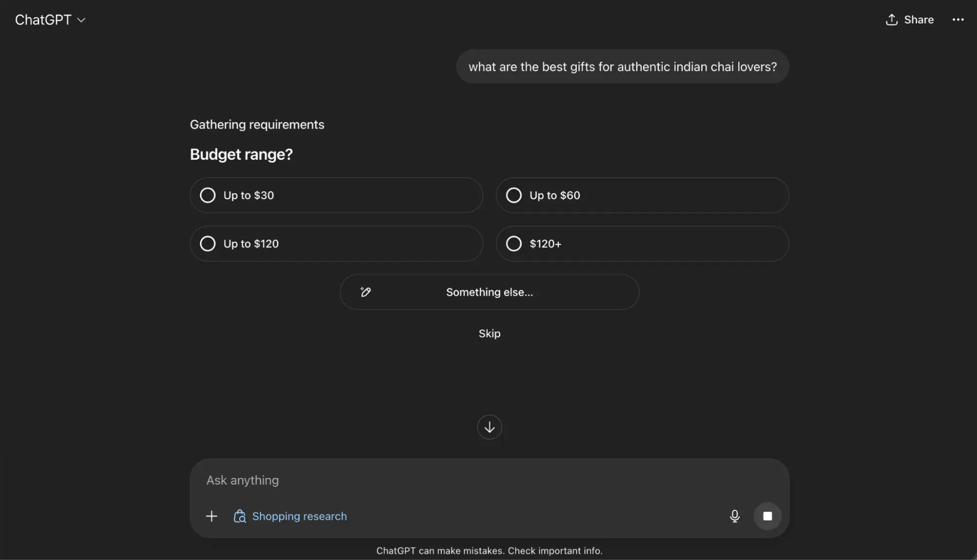Image resolution: width=977 pixels, height=560 pixels.
Task: Click the user's chai gifts question bubble
Action: pyautogui.click(x=623, y=66)
